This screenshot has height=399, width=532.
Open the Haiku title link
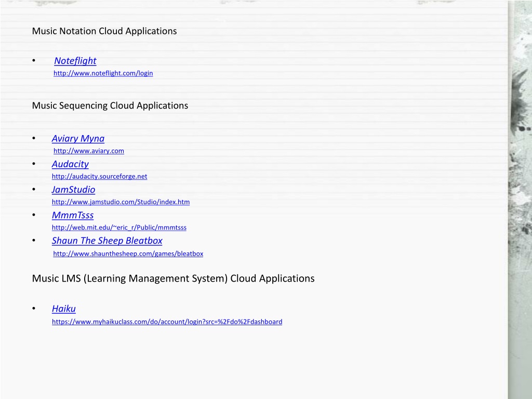[64, 309]
